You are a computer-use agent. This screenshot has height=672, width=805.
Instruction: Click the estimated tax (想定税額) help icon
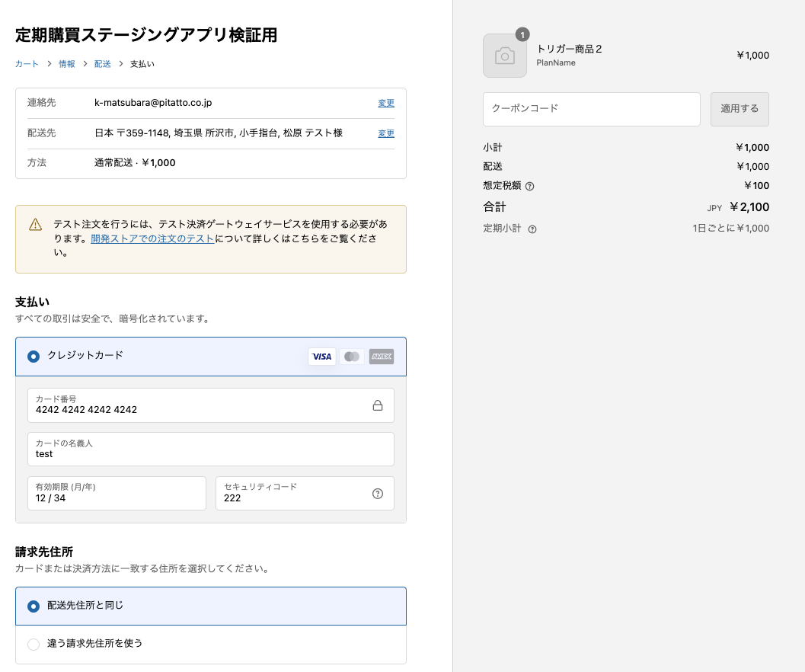[529, 186]
